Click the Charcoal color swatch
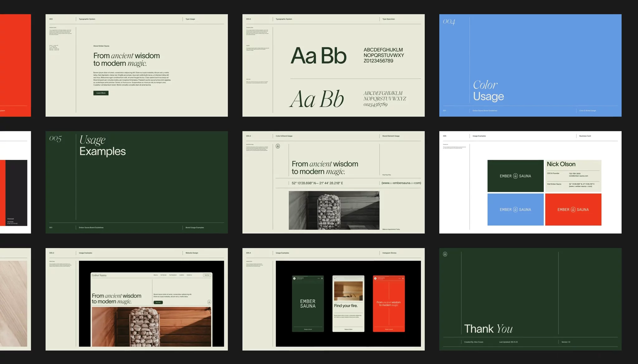 [16, 193]
